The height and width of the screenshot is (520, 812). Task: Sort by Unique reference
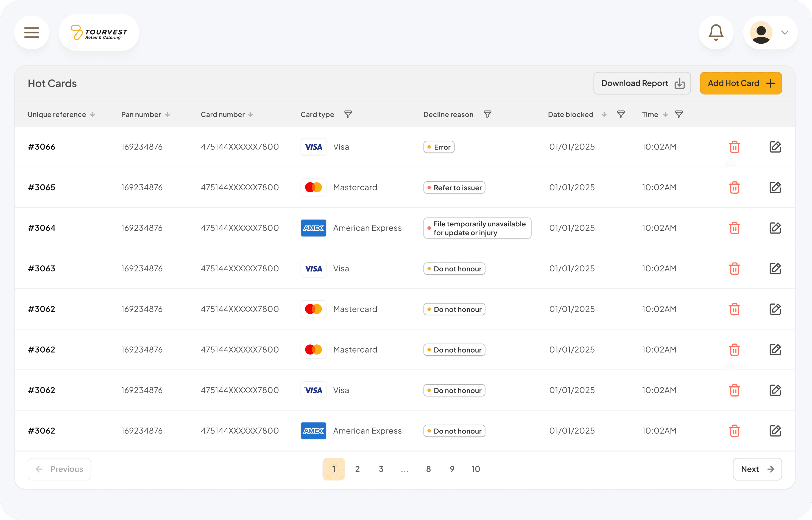93,114
